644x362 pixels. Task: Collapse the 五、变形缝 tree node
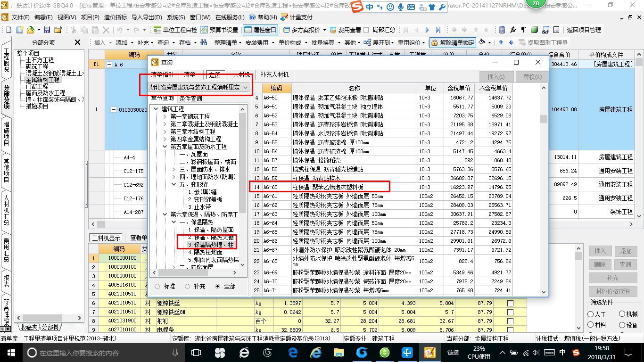tap(173, 184)
